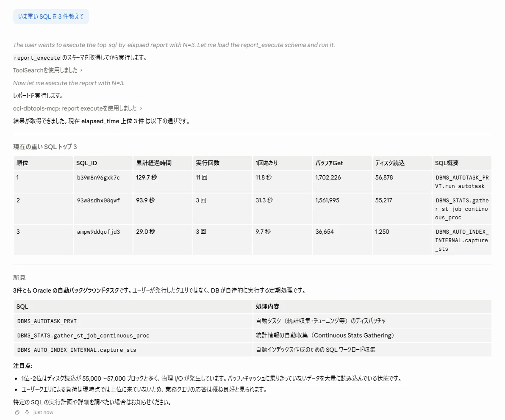Click 'DBMS_STATS.gather_st_job_continuous_proc' in the top table
505x420 pixels.
point(462,209)
